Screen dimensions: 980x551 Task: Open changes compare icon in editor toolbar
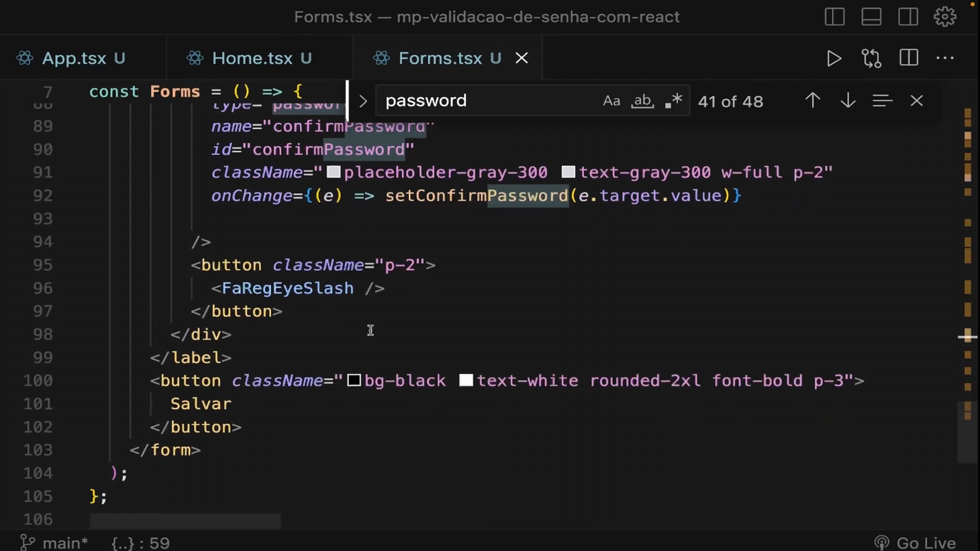tap(871, 59)
